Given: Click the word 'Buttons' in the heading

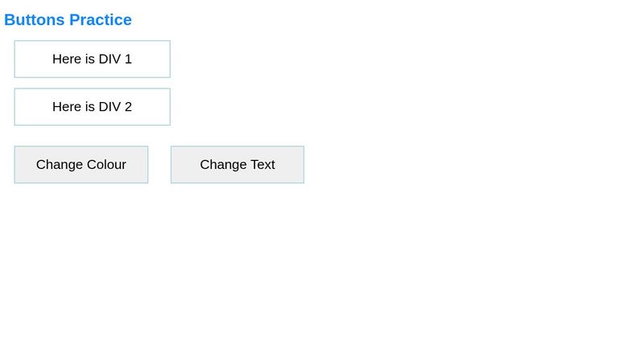Looking at the screenshot, I should click(35, 20).
